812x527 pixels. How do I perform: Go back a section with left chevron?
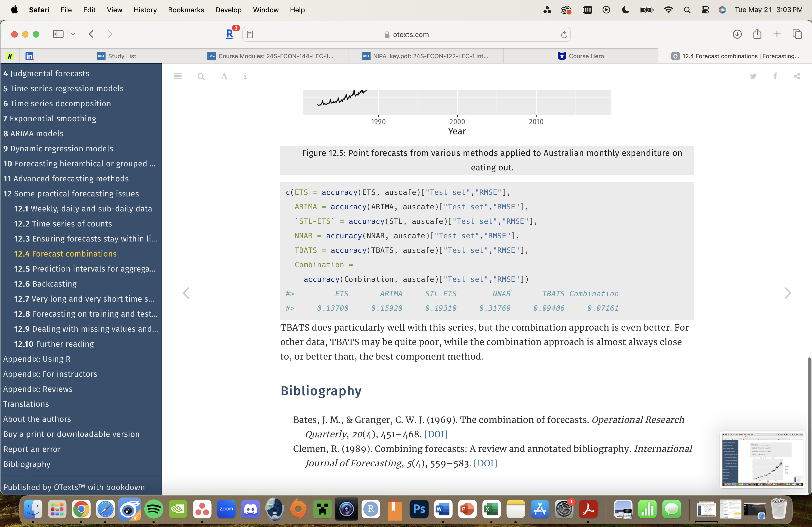pyautogui.click(x=186, y=293)
